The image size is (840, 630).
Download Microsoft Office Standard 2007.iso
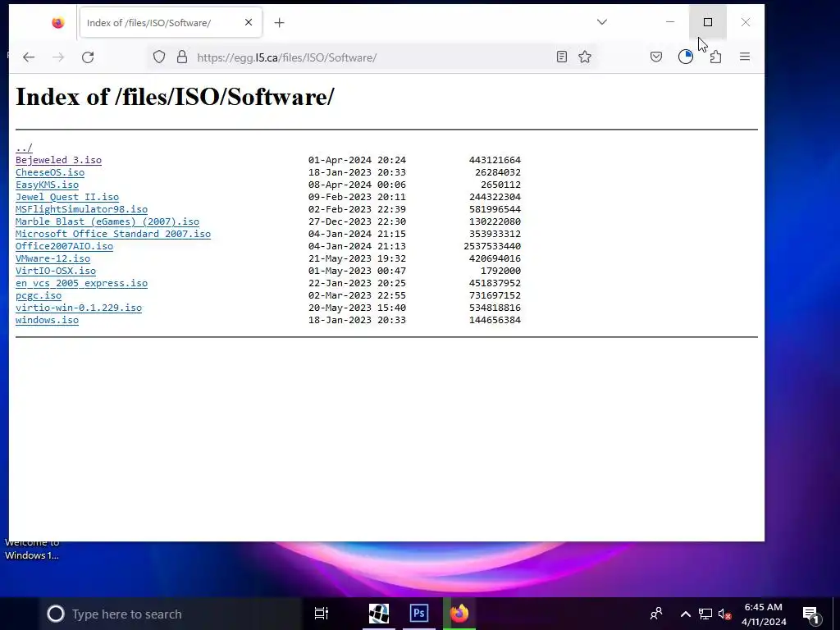113,234
